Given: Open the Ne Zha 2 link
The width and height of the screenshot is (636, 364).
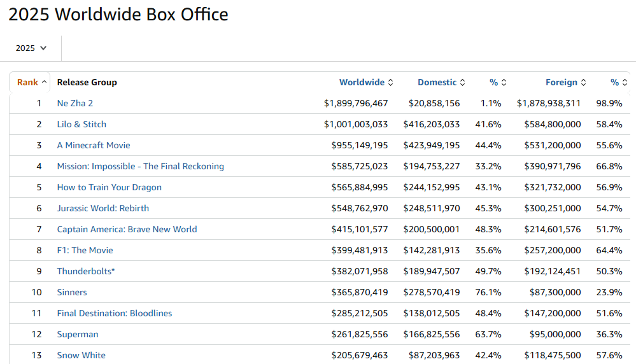Looking at the screenshot, I should pos(75,103).
